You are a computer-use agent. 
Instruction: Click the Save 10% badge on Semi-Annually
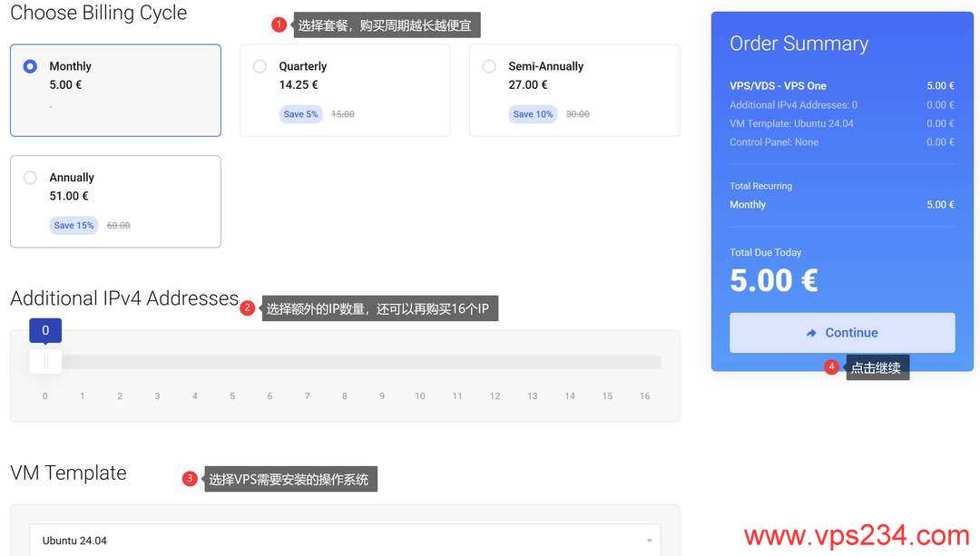click(x=533, y=113)
